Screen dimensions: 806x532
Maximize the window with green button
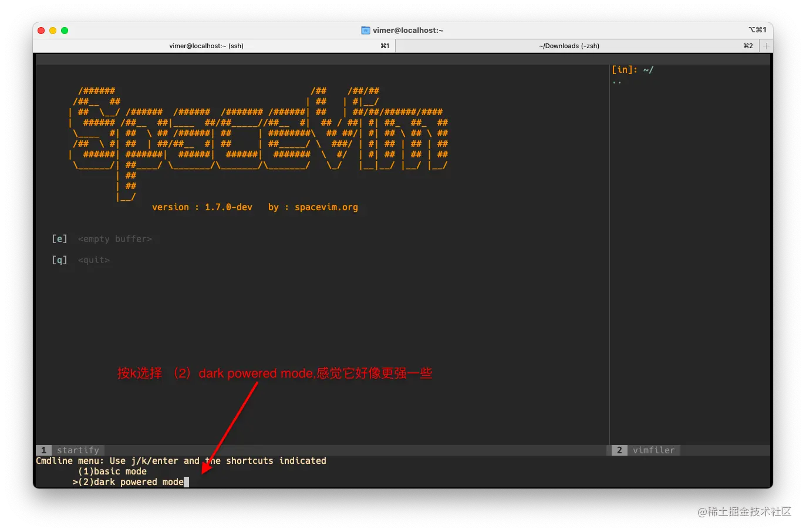(x=65, y=31)
